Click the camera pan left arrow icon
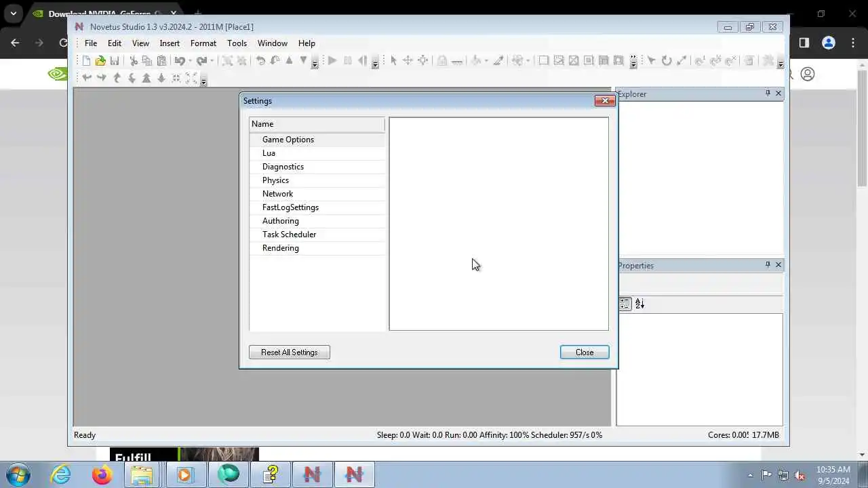 pyautogui.click(x=87, y=78)
